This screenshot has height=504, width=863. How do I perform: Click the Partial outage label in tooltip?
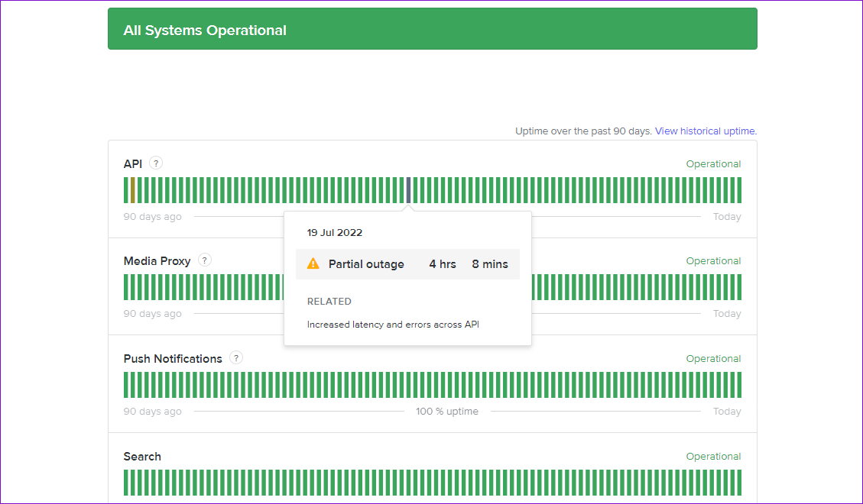[366, 264]
